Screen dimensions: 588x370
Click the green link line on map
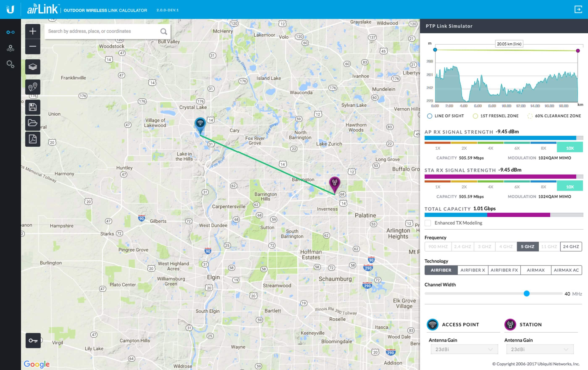(x=267, y=165)
